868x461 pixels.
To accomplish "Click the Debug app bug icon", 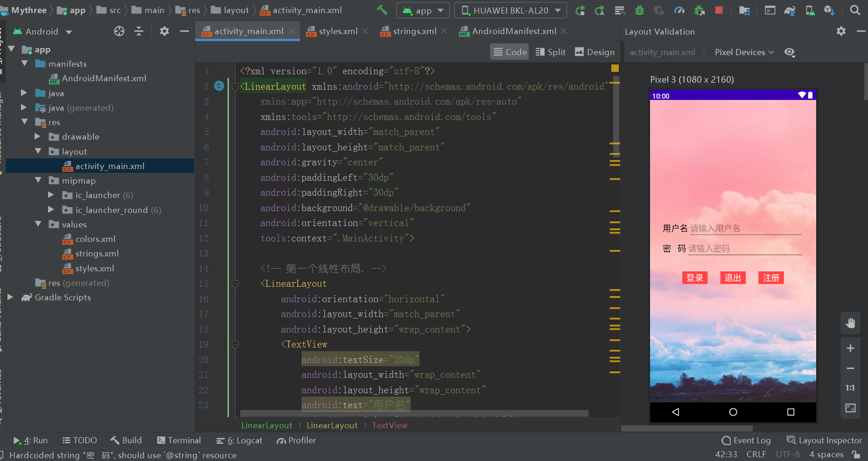I will point(639,10).
